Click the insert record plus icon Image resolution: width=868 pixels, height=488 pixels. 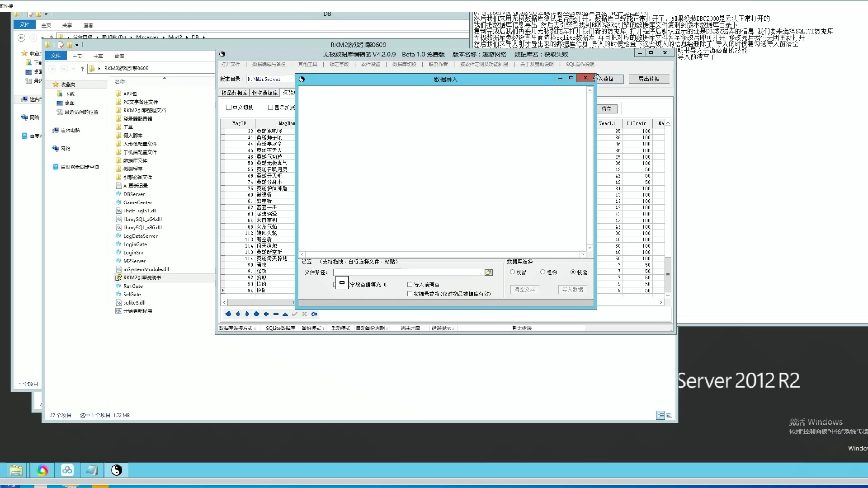coord(266,314)
